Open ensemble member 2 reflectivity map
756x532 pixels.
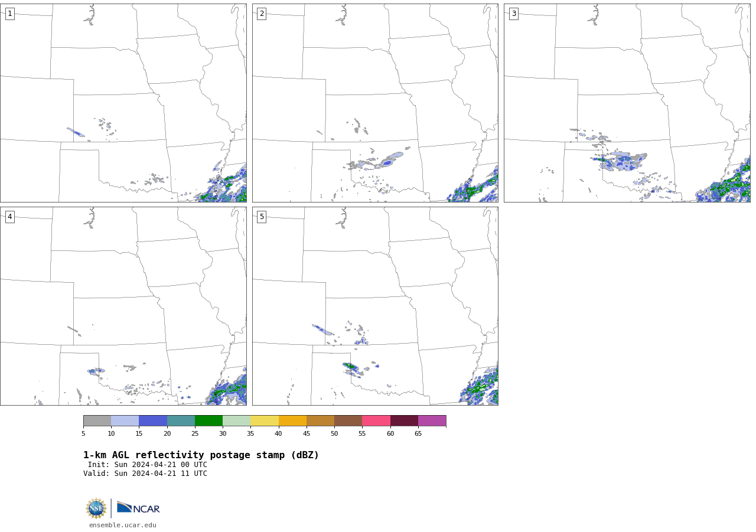[375, 103]
